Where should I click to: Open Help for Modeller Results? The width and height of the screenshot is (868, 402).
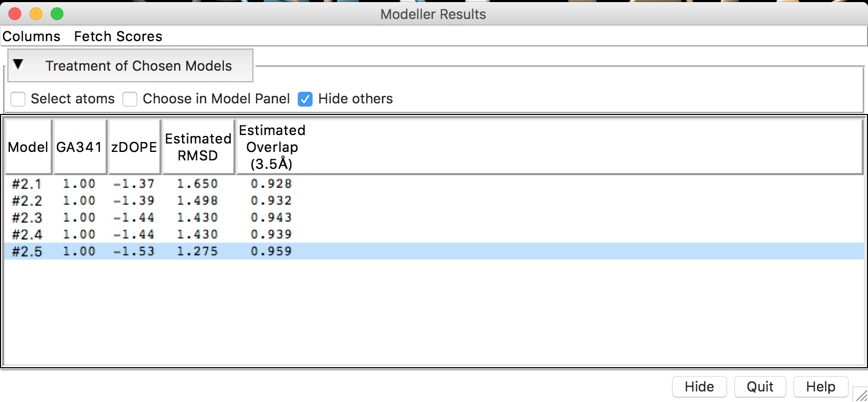point(820,387)
